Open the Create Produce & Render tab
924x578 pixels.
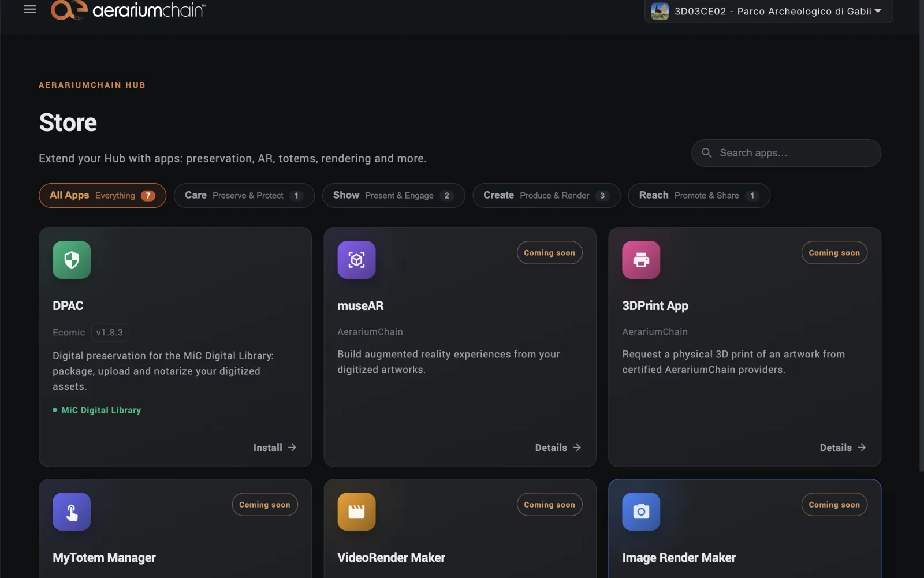coord(546,195)
